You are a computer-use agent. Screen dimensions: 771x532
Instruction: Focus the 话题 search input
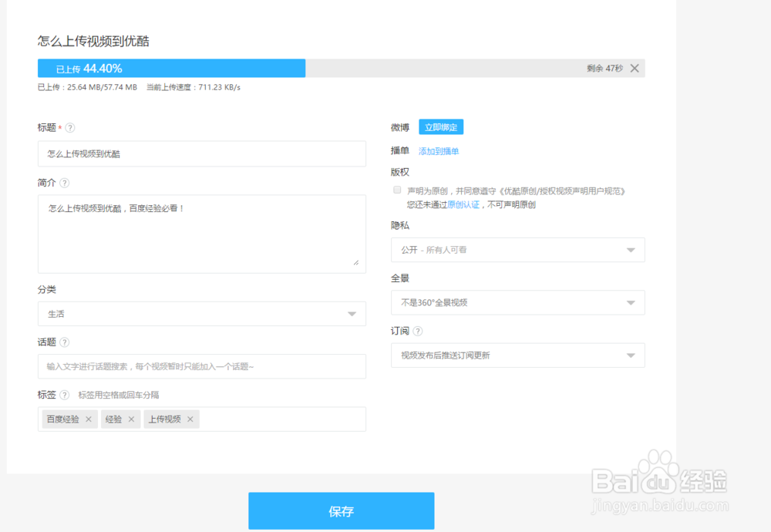click(201, 366)
